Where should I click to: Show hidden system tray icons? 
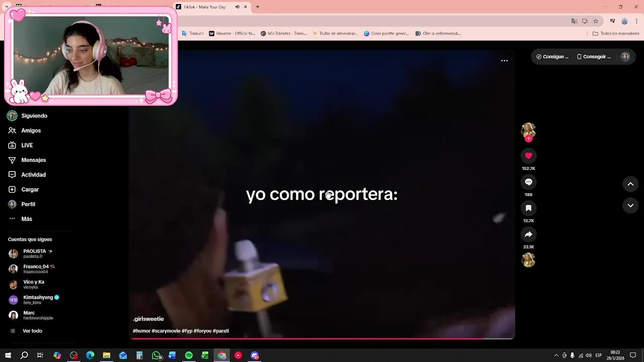(556, 355)
